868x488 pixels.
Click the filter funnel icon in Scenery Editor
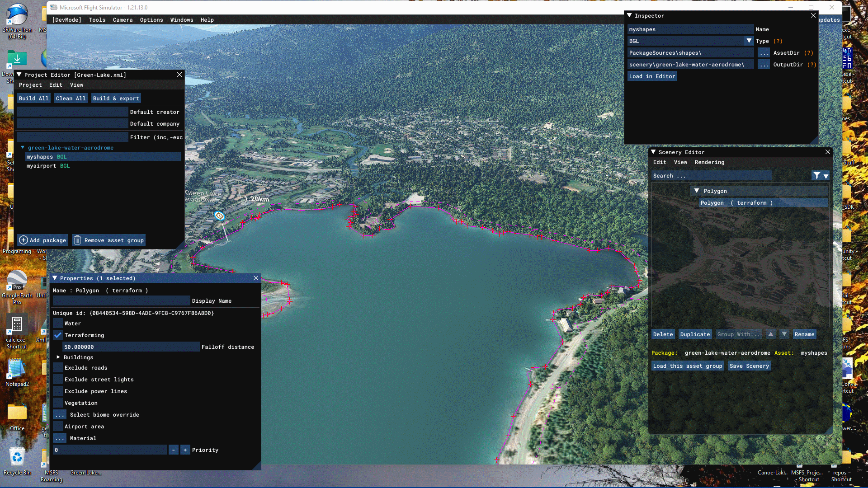[816, 176]
